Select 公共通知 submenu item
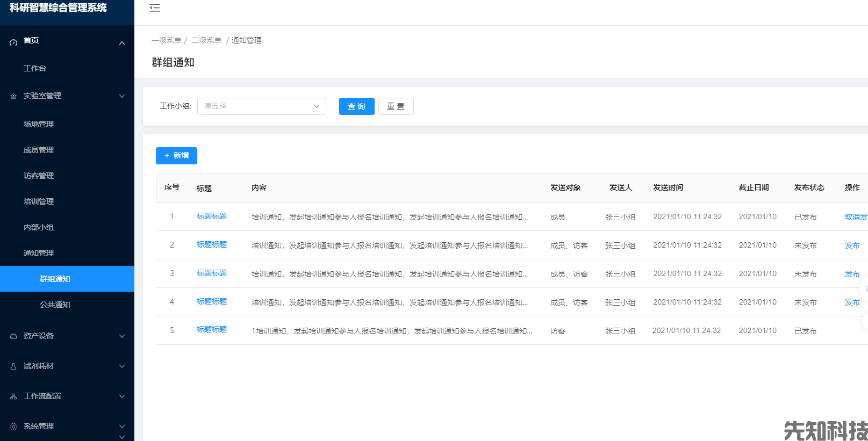Image resolution: width=868 pixels, height=441 pixels. pos(55,305)
